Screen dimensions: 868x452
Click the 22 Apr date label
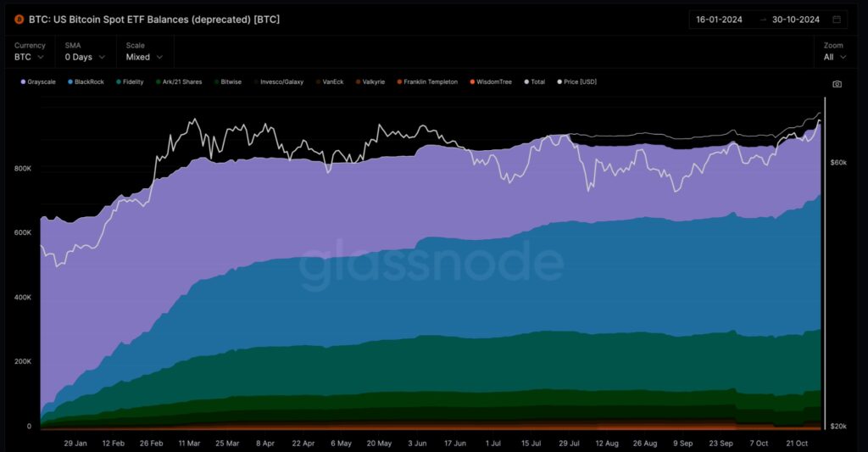(303, 444)
